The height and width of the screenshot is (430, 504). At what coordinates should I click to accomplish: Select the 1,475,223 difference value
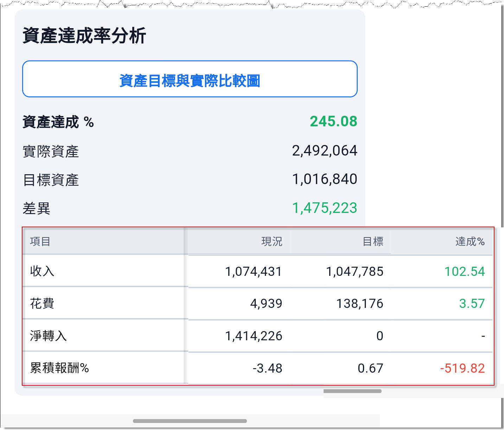[325, 208]
